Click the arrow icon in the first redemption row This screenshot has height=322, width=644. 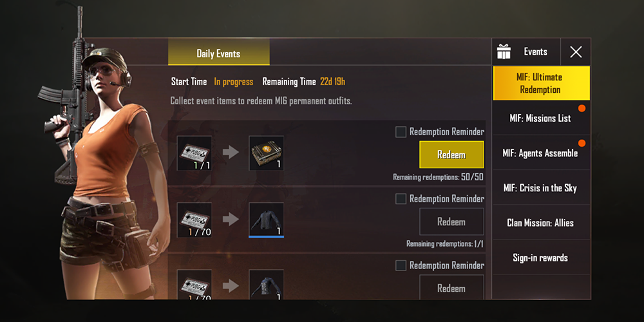(x=231, y=153)
